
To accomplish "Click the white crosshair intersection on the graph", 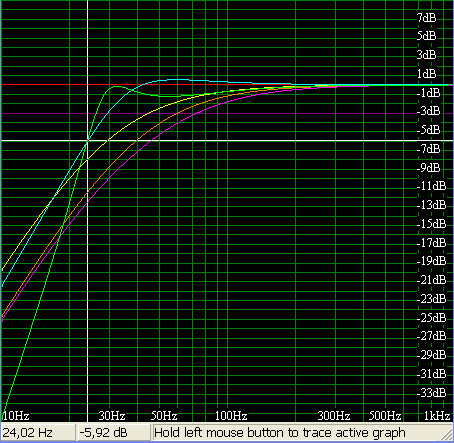I will pos(88,141).
